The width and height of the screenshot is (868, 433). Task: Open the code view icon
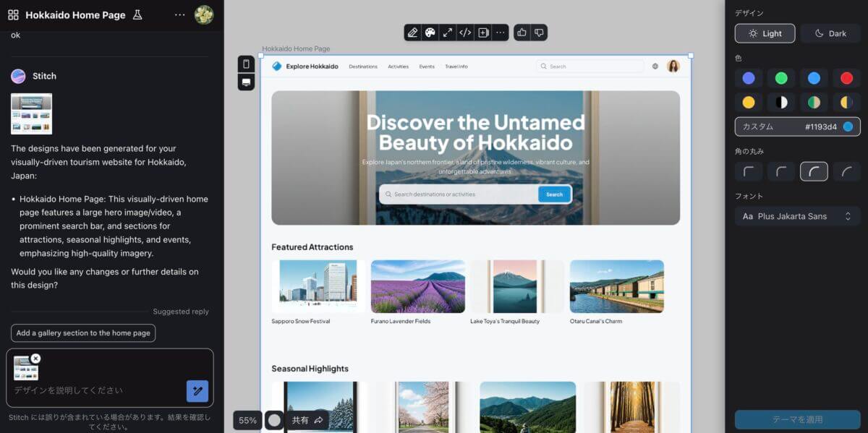point(465,33)
